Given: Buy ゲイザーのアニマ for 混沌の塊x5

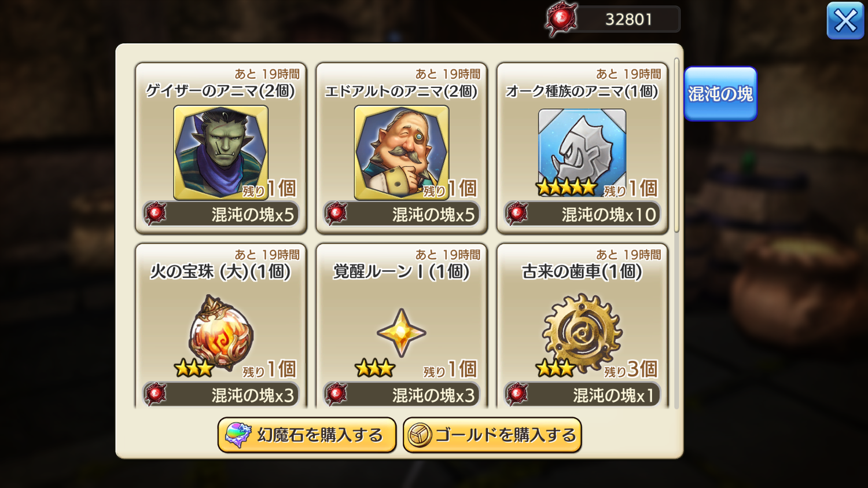Looking at the screenshot, I should click(x=221, y=214).
